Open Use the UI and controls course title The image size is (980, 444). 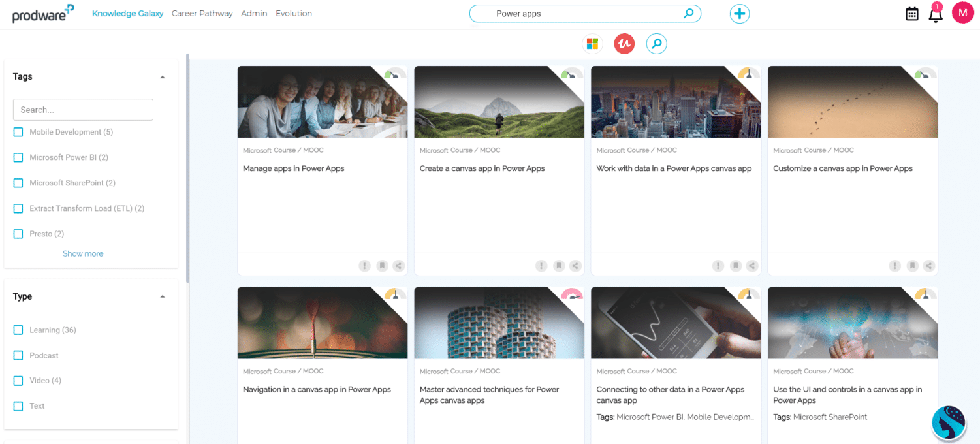click(847, 395)
